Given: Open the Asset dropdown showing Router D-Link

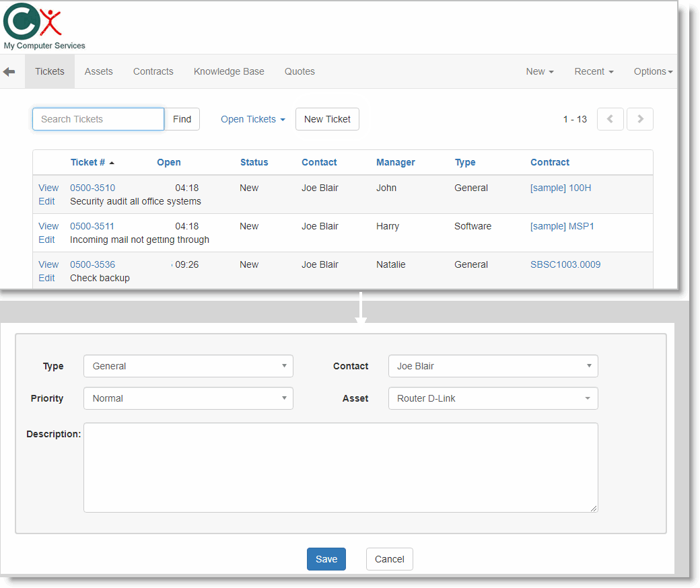Looking at the screenshot, I should pos(493,398).
